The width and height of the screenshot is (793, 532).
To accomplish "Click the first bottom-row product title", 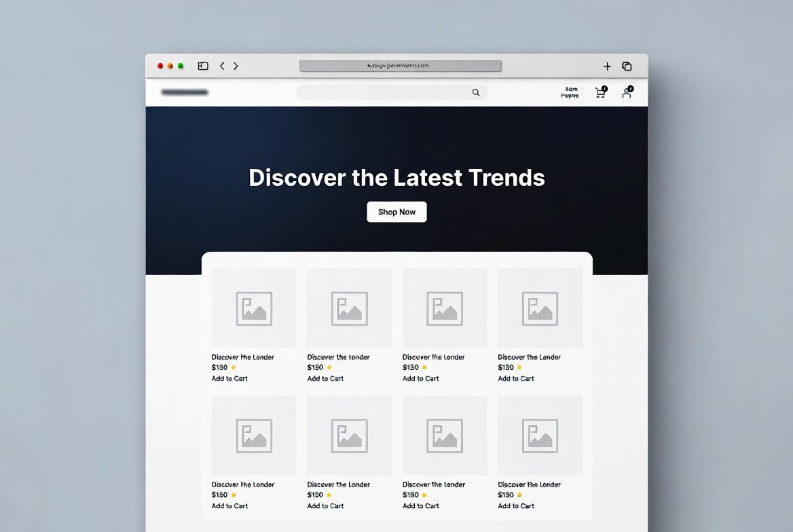I will pyautogui.click(x=243, y=484).
